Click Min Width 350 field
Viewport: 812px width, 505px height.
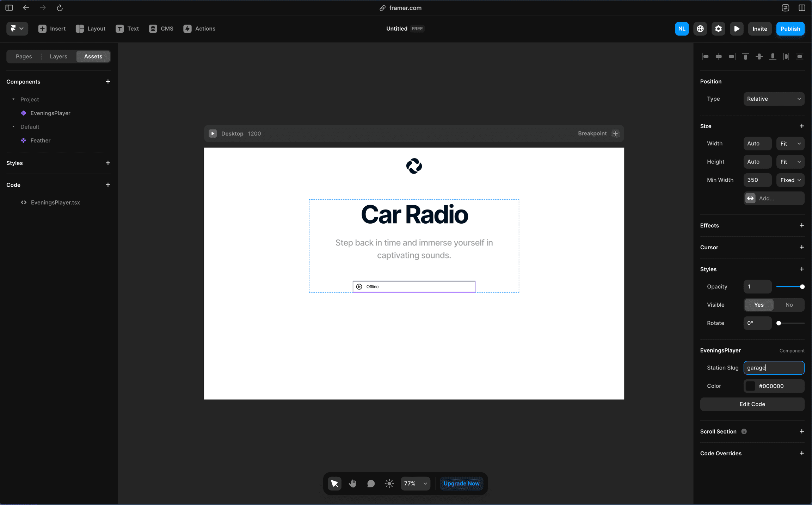pyautogui.click(x=757, y=180)
